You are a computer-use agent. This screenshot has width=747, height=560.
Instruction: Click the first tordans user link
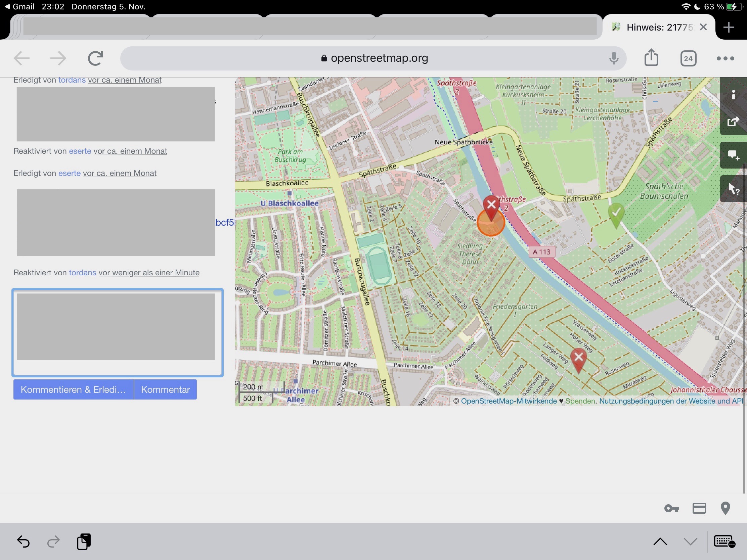point(72,80)
